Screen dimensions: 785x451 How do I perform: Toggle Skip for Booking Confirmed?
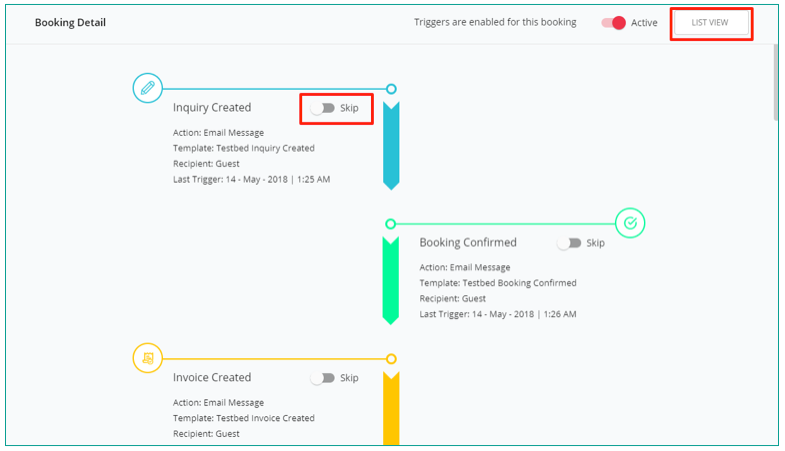click(x=569, y=243)
